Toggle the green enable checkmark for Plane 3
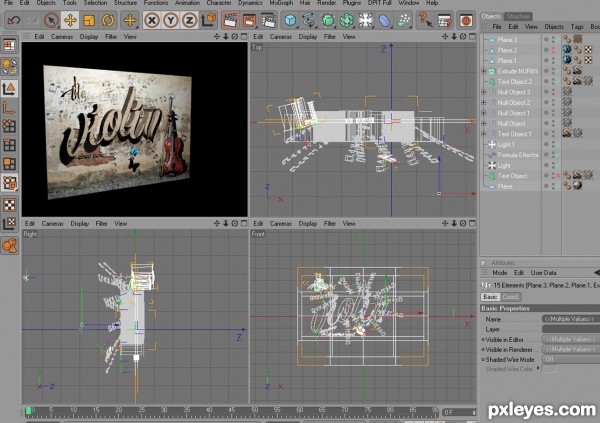The height and width of the screenshot is (423, 600). pyautogui.click(x=558, y=39)
